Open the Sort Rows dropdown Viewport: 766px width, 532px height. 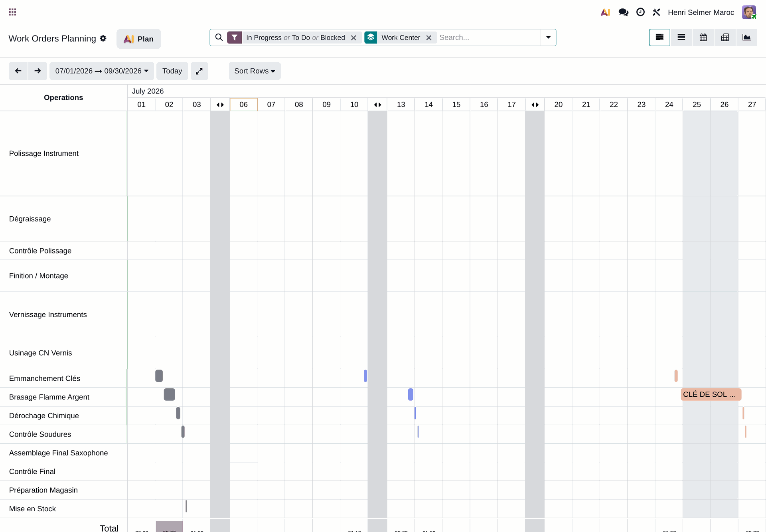[255, 71]
